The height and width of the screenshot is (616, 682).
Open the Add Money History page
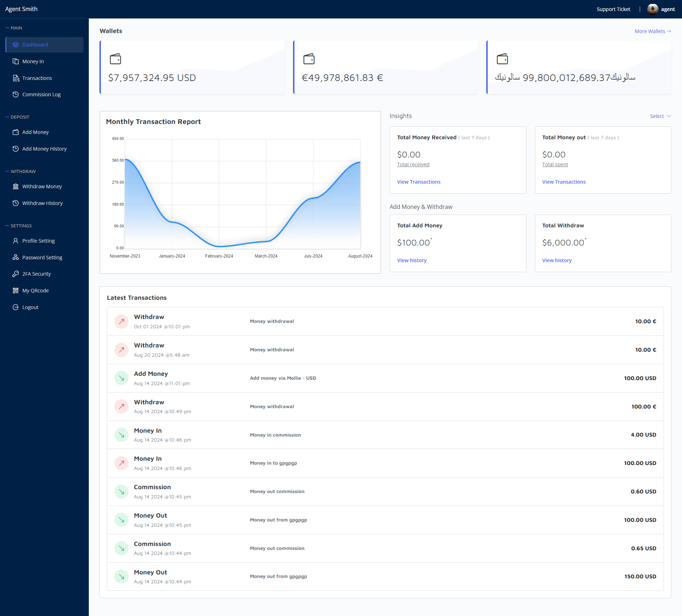(x=44, y=149)
